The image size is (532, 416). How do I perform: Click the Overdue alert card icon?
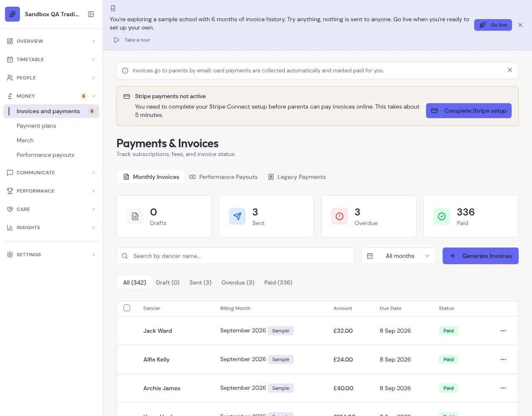(x=340, y=216)
